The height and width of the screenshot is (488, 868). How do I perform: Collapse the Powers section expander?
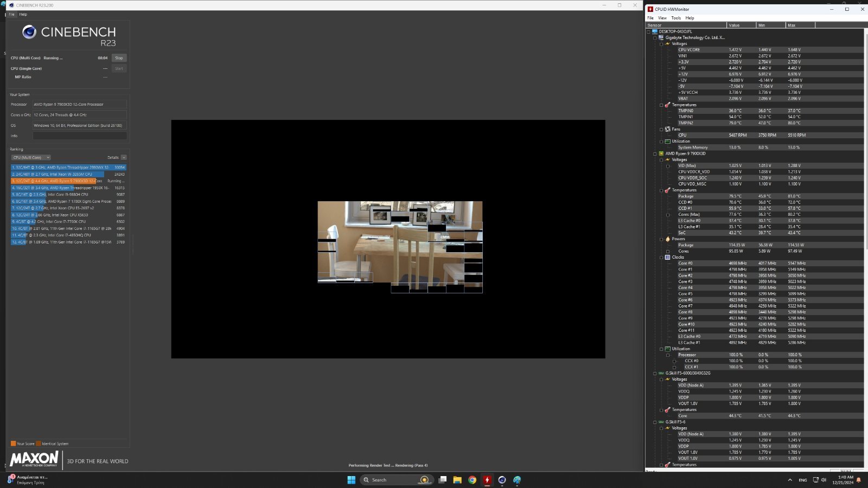(661, 239)
